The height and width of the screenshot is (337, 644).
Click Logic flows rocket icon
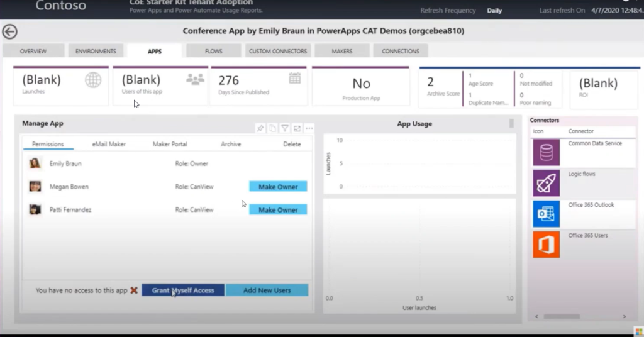[547, 183]
